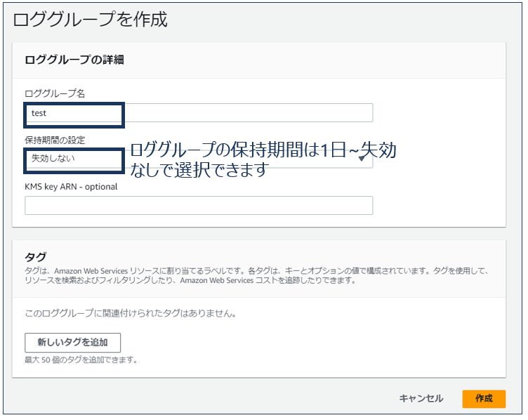This screenshot has height=420, width=528.
Task: Click the ロググループ名 input field containing test
Action: (x=199, y=113)
